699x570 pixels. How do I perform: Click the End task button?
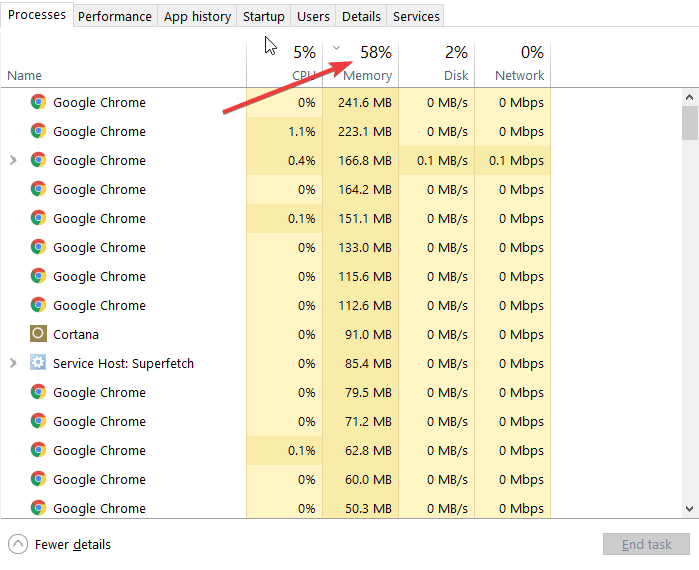pyautogui.click(x=646, y=544)
